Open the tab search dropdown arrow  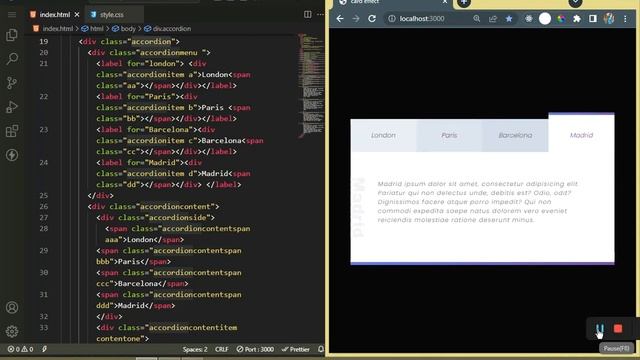click(x=575, y=3)
